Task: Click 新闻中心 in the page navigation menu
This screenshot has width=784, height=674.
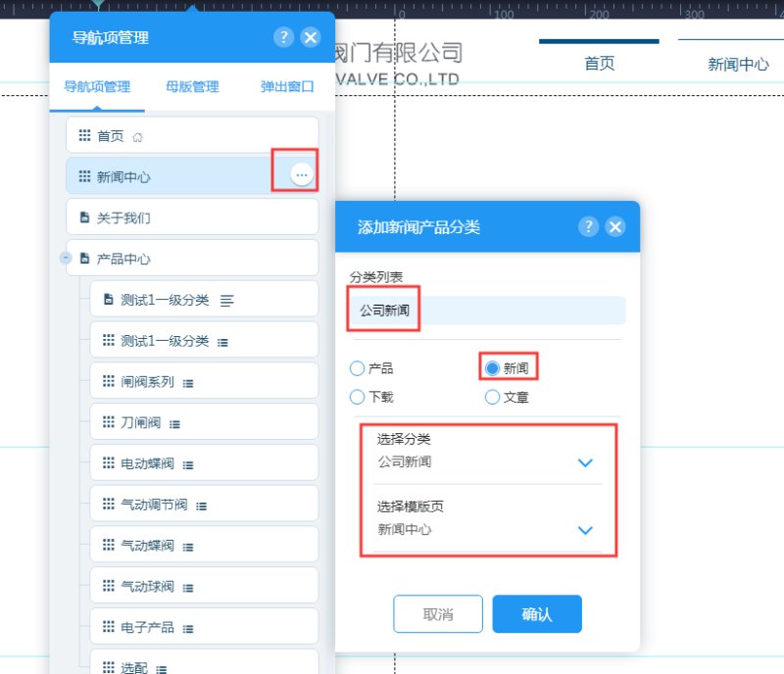Action: pyautogui.click(x=739, y=64)
